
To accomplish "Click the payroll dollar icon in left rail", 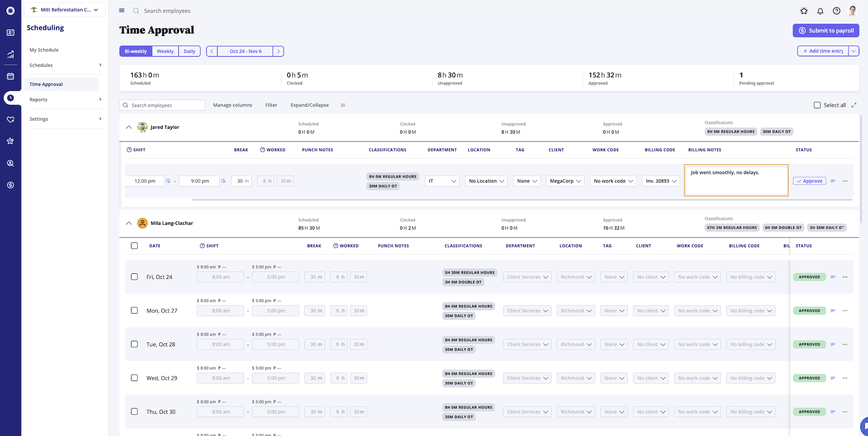I will 10,185.
